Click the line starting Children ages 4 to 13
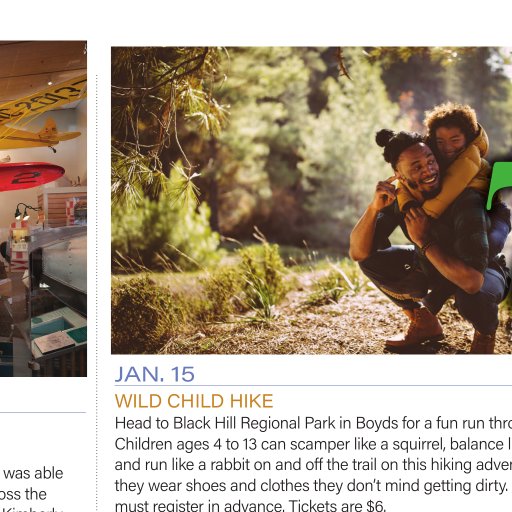The image size is (512, 512). click(x=313, y=444)
